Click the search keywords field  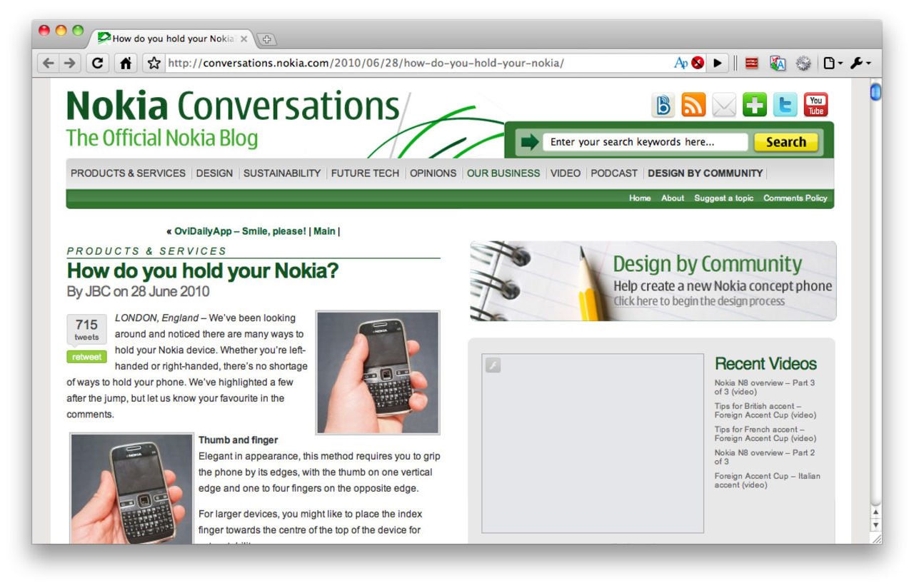pyautogui.click(x=645, y=142)
